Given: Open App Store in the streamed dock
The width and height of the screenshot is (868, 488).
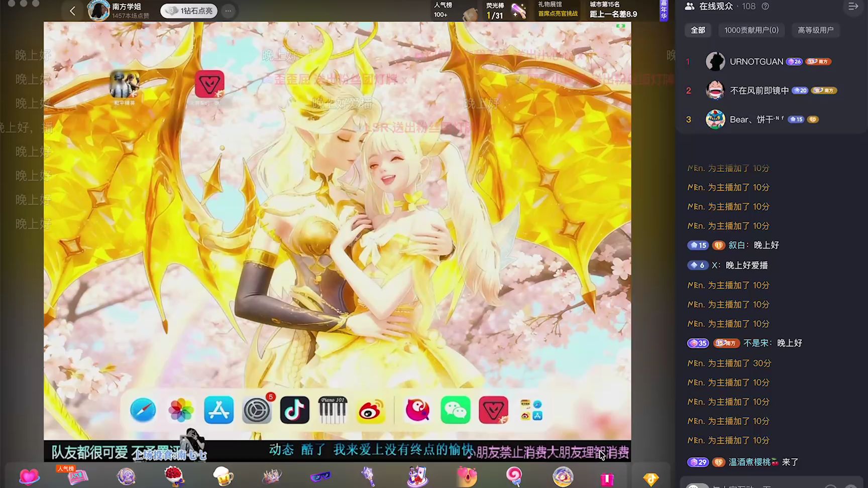Looking at the screenshot, I should pos(219,410).
